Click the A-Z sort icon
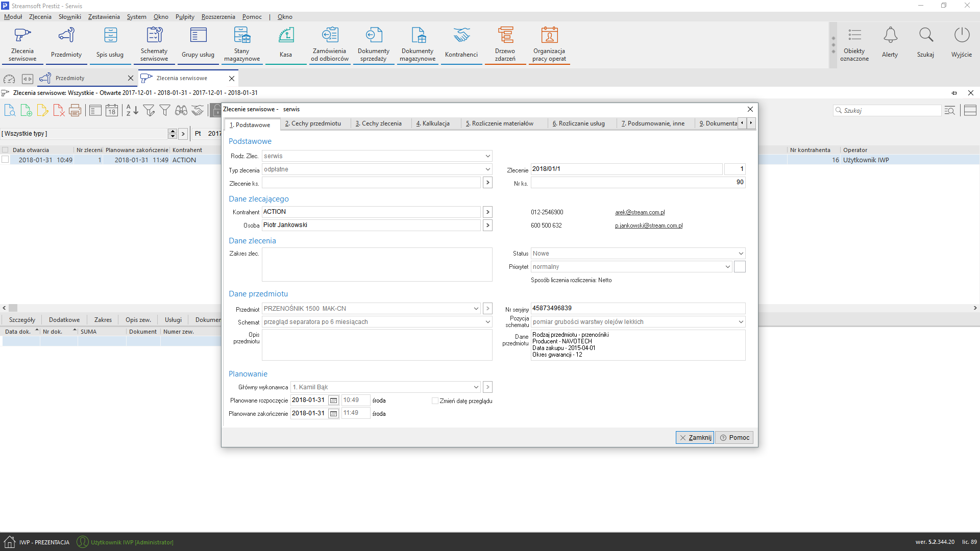The height and width of the screenshot is (551, 980). click(x=132, y=110)
